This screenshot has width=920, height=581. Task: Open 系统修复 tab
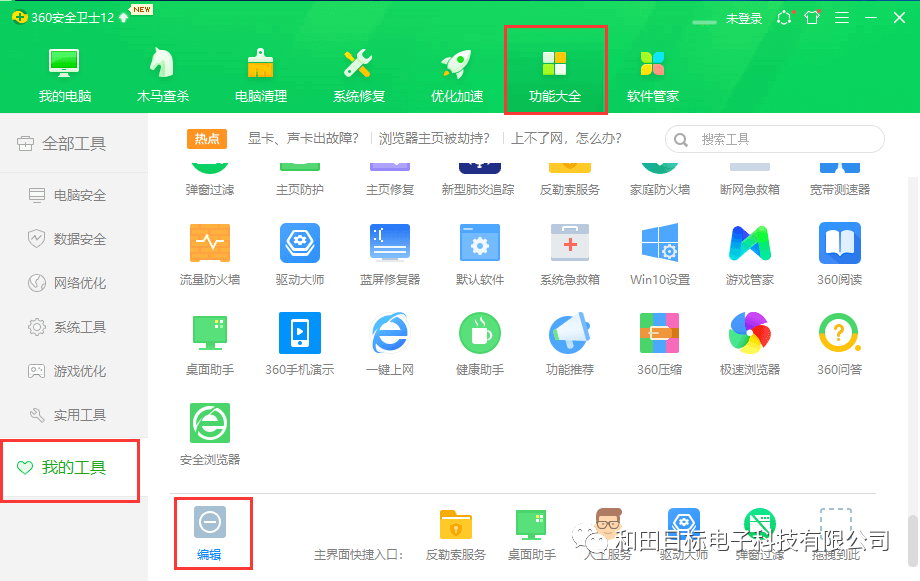(358, 76)
